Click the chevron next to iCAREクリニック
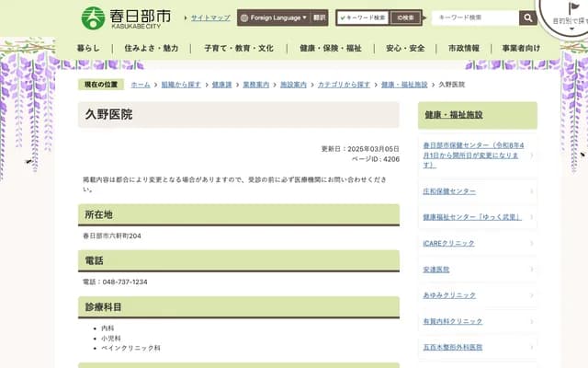The height and width of the screenshot is (368, 588). (x=531, y=243)
